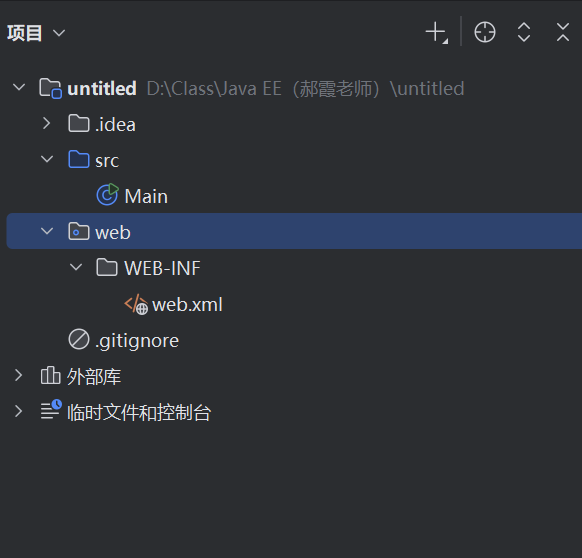This screenshot has width=582, height=558.
Task: Collapse the WEB-INF folder chevron
Action: [x=76, y=267]
